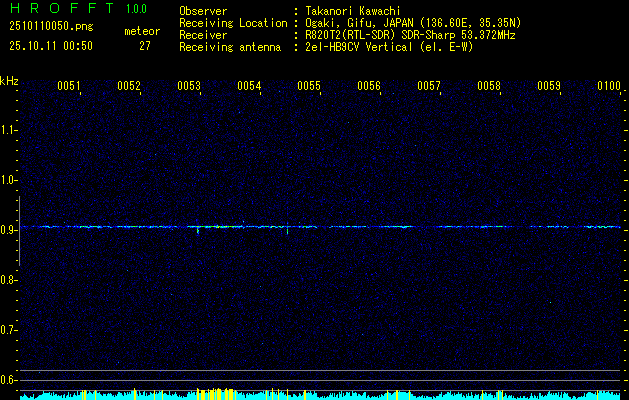Click the 0053 time marker
Screen dimensions: 629x400
pos(189,86)
